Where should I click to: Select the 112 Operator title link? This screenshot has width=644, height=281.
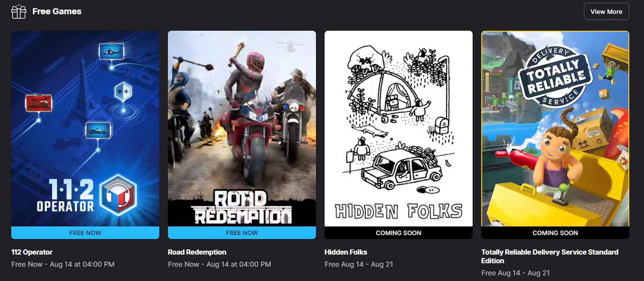click(32, 252)
